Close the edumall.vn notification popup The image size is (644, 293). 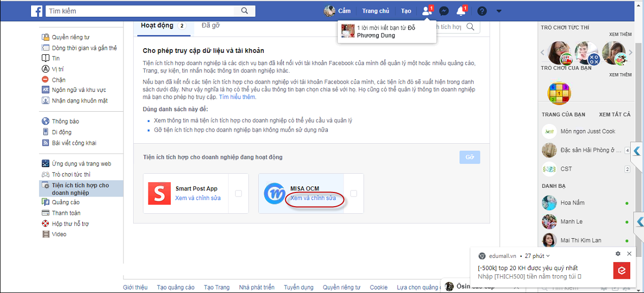629,254
